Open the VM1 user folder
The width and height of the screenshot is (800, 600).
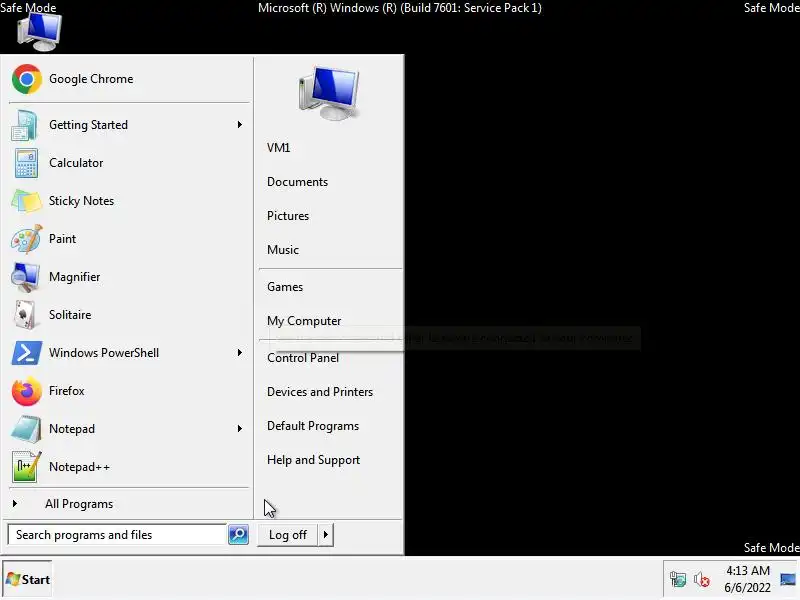click(279, 148)
